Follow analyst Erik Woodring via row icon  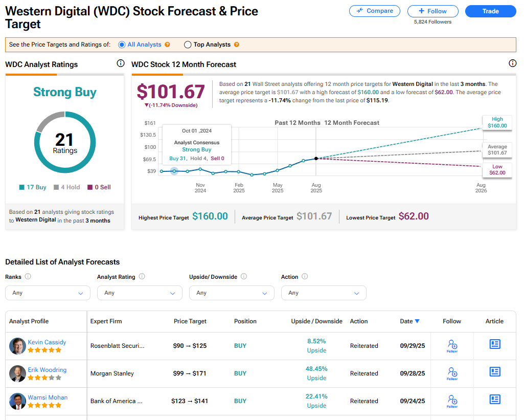coord(452,373)
